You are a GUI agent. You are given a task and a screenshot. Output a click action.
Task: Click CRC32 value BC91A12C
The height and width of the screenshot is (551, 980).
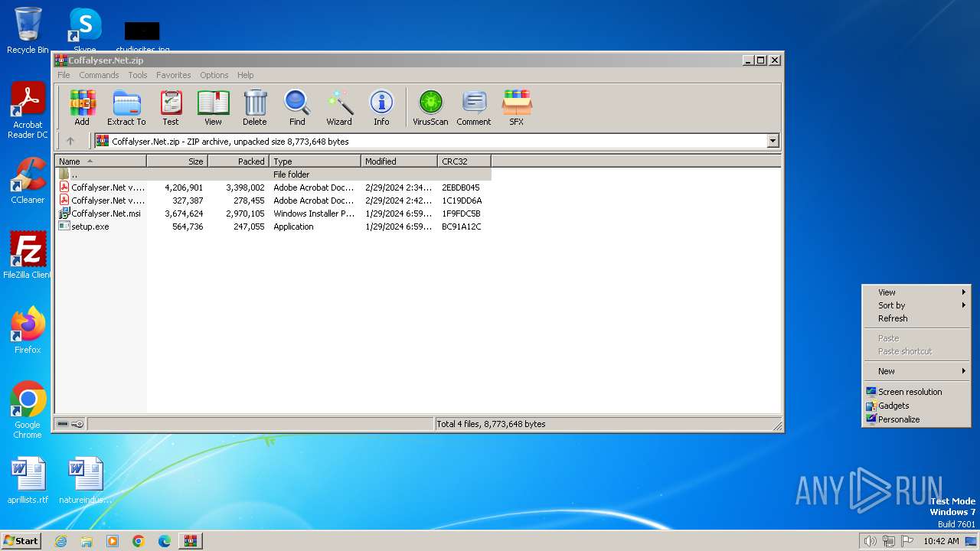pos(462,227)
